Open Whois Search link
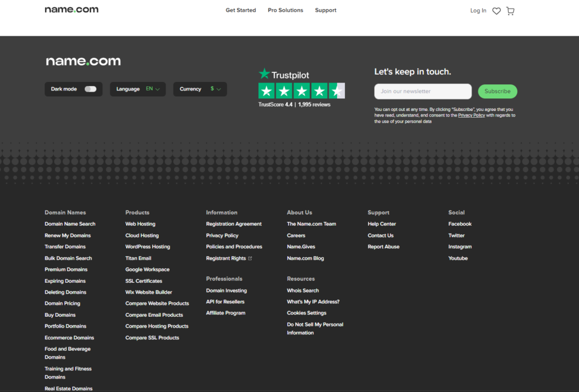The width and height of the screenshot is (579, 392). [x=303, y=290]
